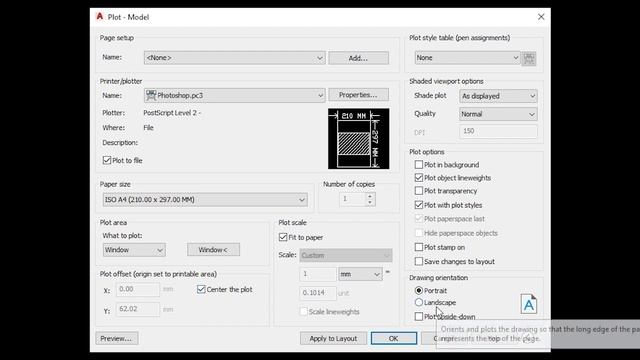Click the Number of copies field

[352, 199]
